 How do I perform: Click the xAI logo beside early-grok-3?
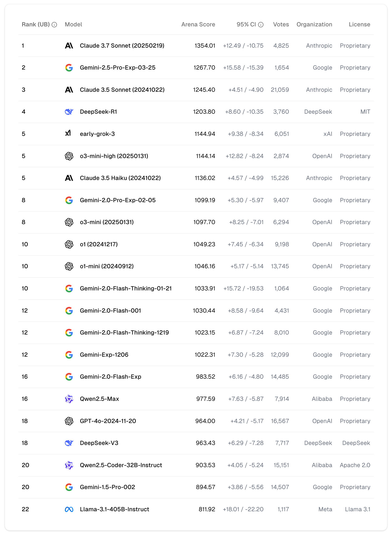[x=68, y=133]
